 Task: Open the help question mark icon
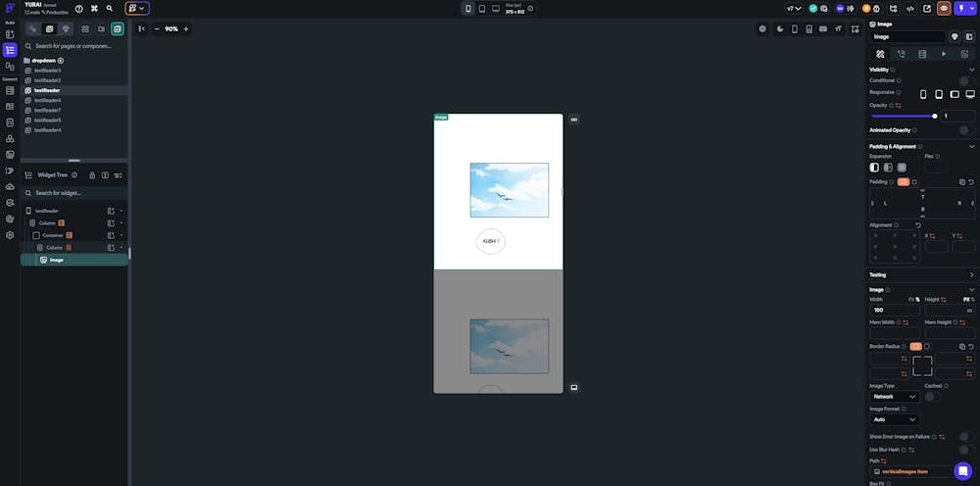[x=78, y=9]
